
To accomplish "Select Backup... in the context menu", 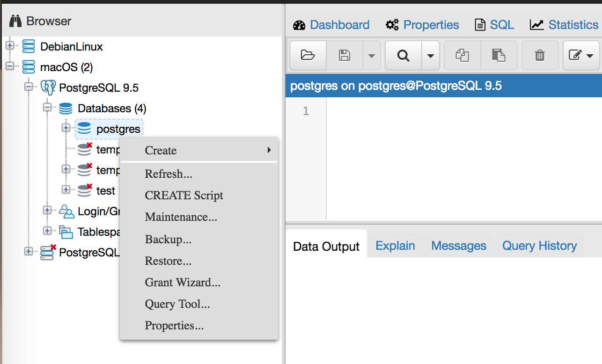I will point(168,240).
